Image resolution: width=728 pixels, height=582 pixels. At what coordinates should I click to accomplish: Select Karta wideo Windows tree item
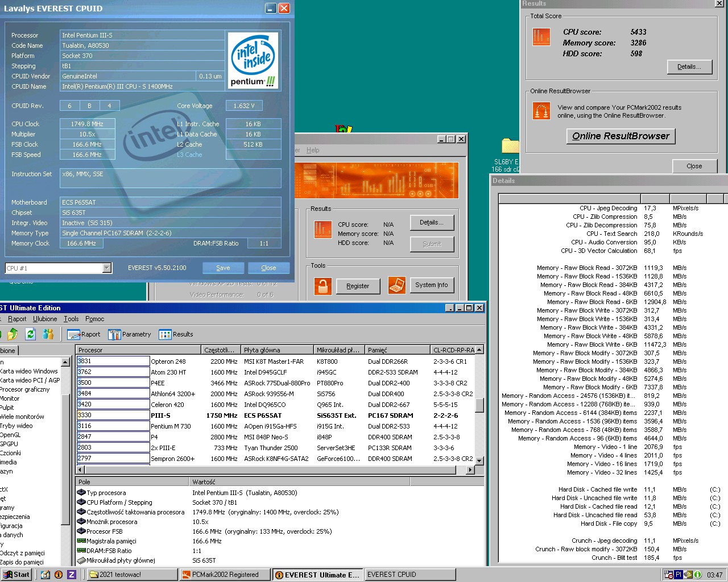(x=28, y=371)
